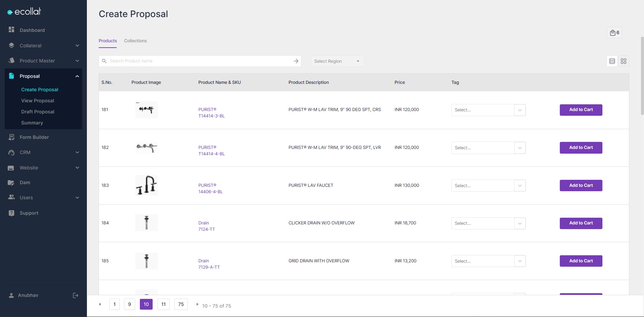Screen dimensions: 644x317
Task: Open the shopping cart icon showing 6 items
Action: point(614,33)
